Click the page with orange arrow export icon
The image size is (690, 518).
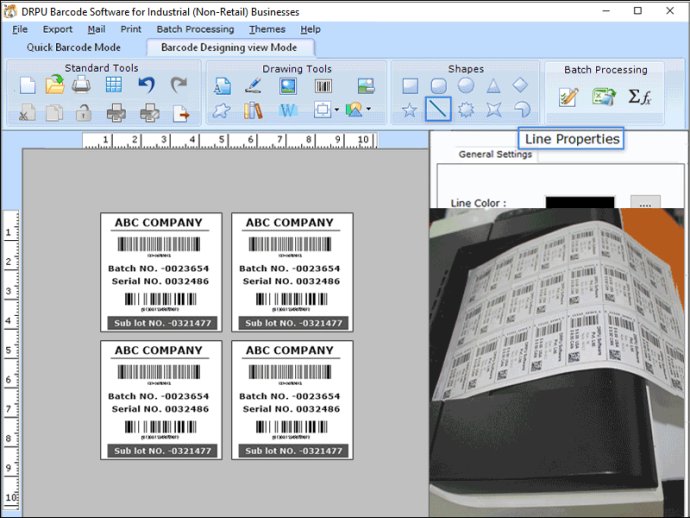coord(181,114)
